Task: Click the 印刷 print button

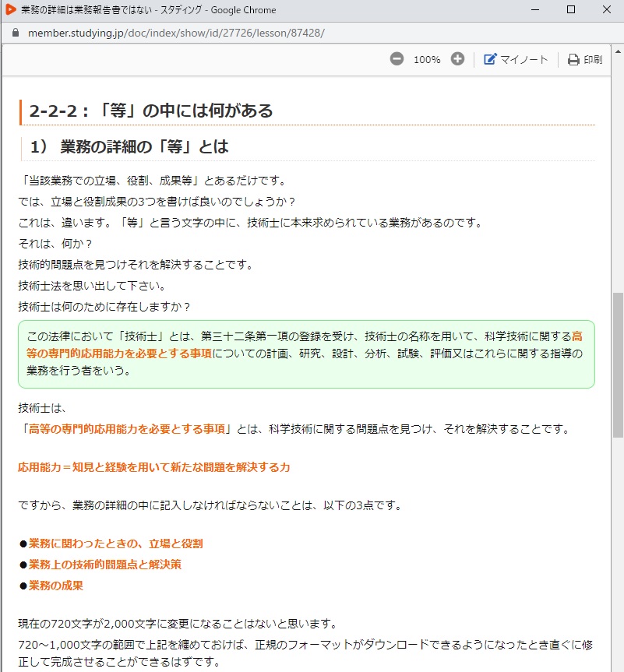Action: click(585, 59)
